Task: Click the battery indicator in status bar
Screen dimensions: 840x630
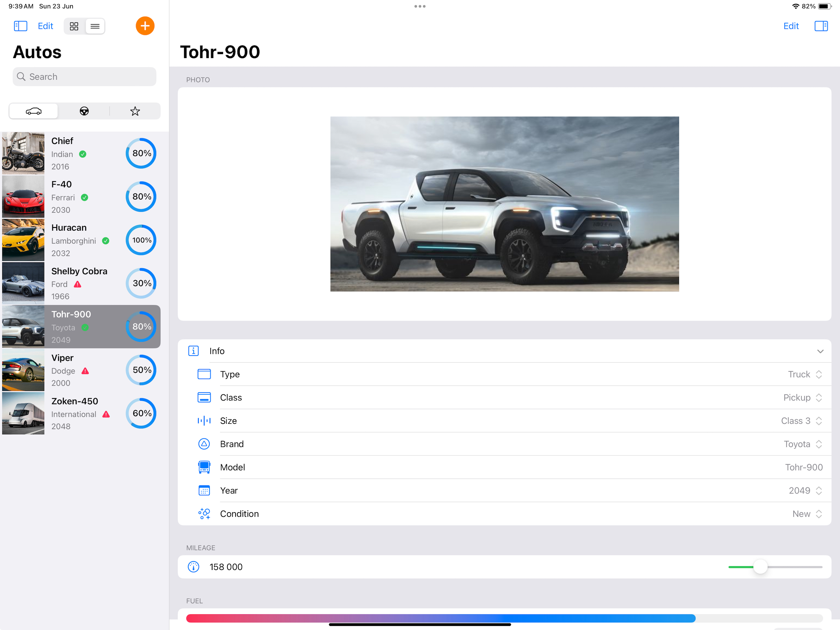Action: [x=824, y=6]
